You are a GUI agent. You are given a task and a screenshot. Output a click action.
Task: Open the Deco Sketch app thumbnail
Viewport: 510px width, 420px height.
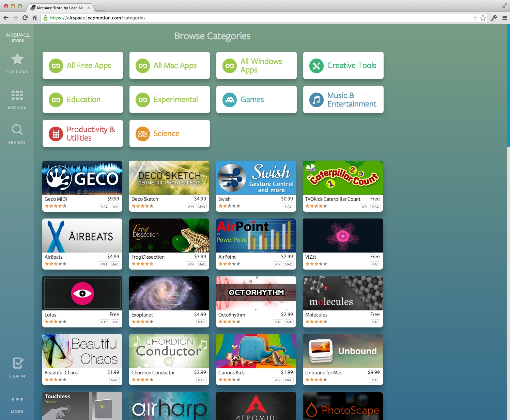(x=169, y=178)
